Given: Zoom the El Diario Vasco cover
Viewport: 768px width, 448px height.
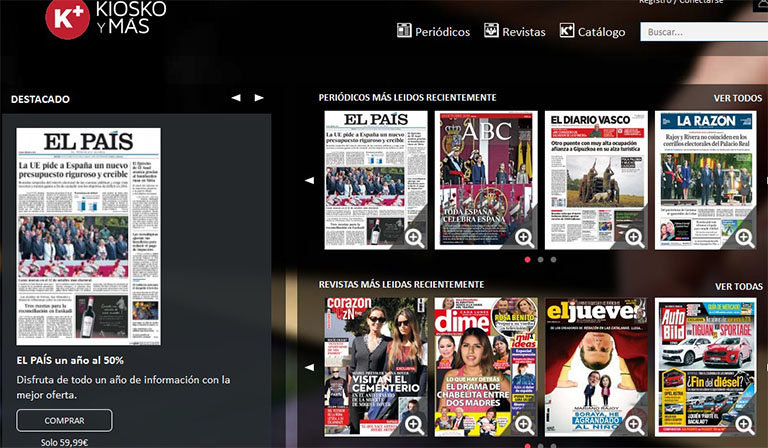Looking at the screenshot, I should [x=634, y=237].
